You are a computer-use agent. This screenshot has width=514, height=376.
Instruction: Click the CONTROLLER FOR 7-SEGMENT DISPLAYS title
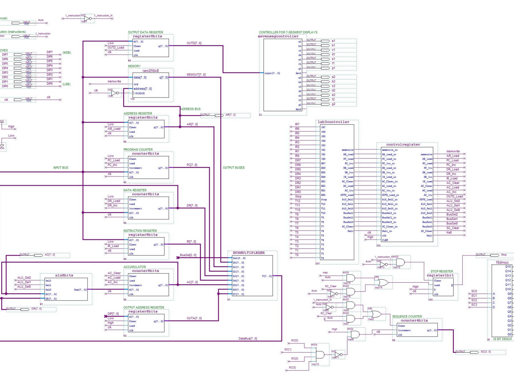(x=288, y=32)
